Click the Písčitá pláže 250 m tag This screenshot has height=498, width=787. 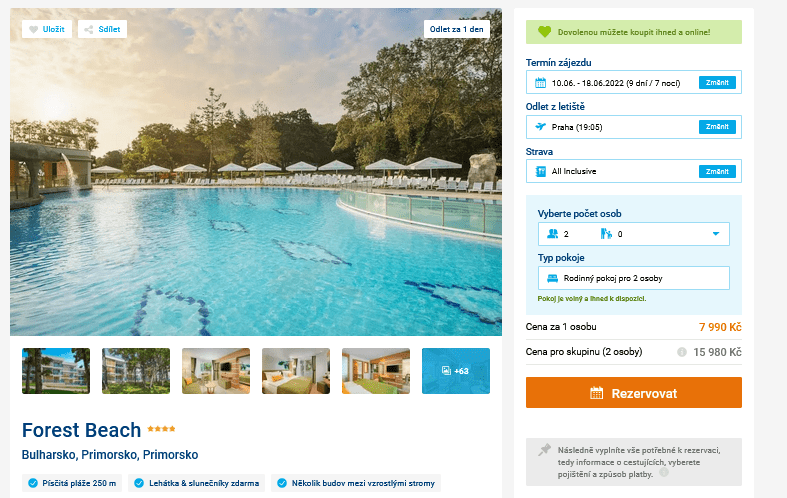tap(72, 483)
